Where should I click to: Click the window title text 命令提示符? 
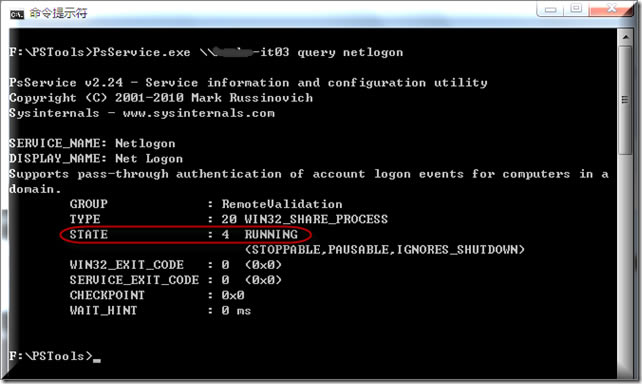pos(58,14)
